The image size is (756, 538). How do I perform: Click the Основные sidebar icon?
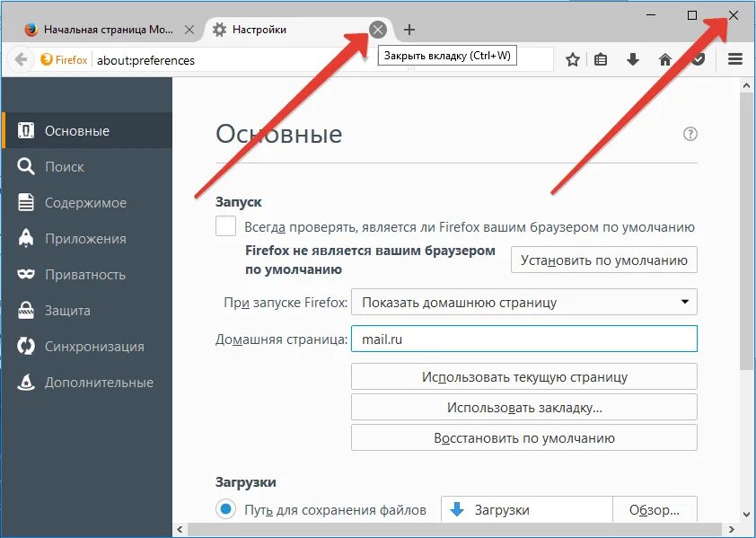point(25,130)
